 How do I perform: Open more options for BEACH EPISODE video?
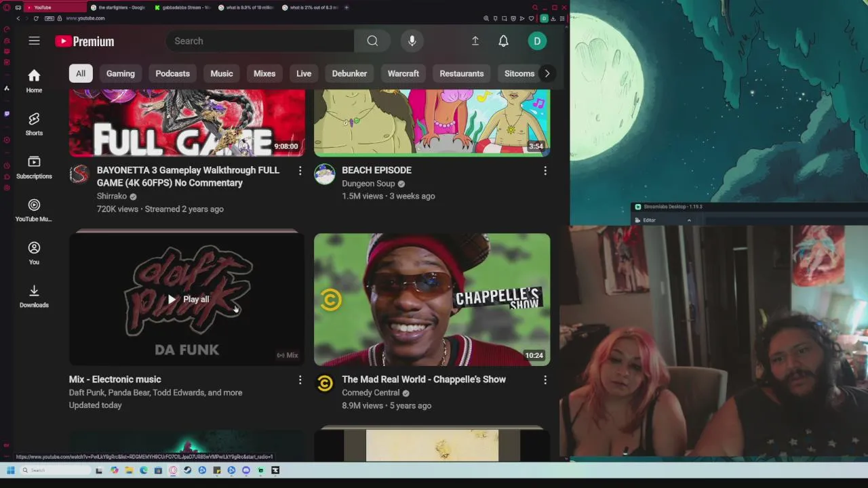tap(545, 171)
